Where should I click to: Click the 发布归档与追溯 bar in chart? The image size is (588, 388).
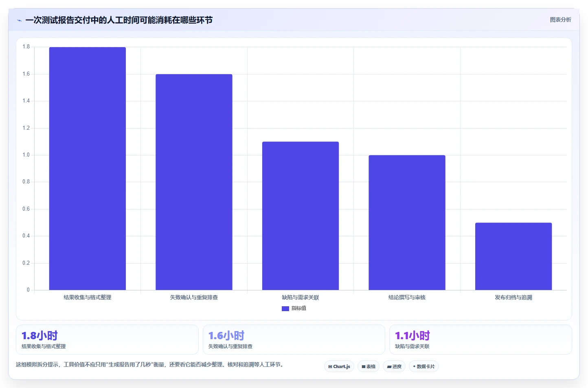point(513,256)
